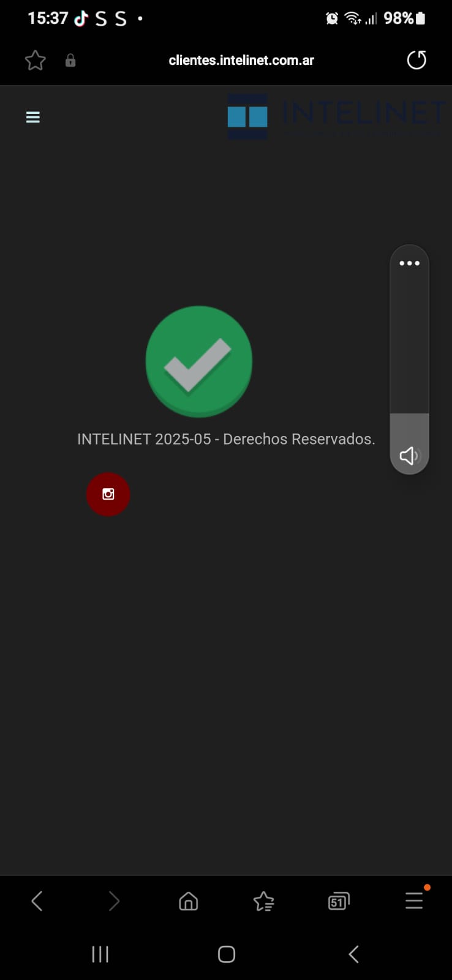Image resolution: width=452 pixels, height=980 pixels.
Task: Tap the Android home button
Action: tap(227, 954)
